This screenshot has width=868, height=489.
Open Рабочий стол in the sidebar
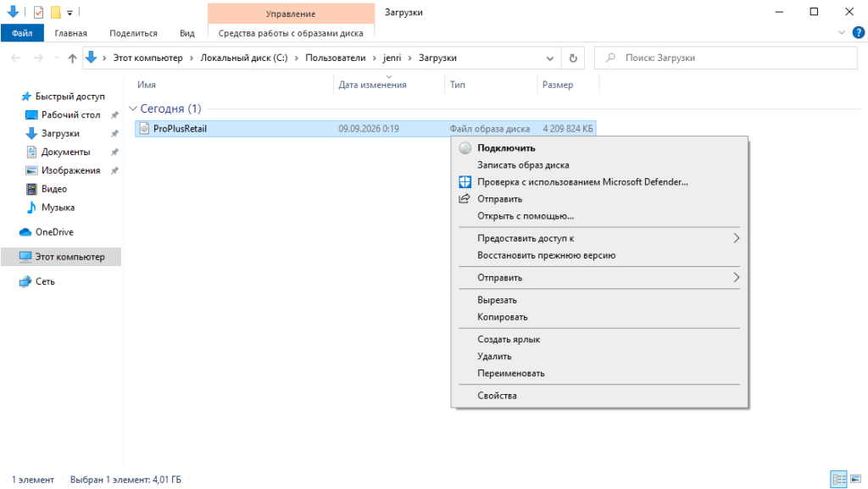coord(71,114)
